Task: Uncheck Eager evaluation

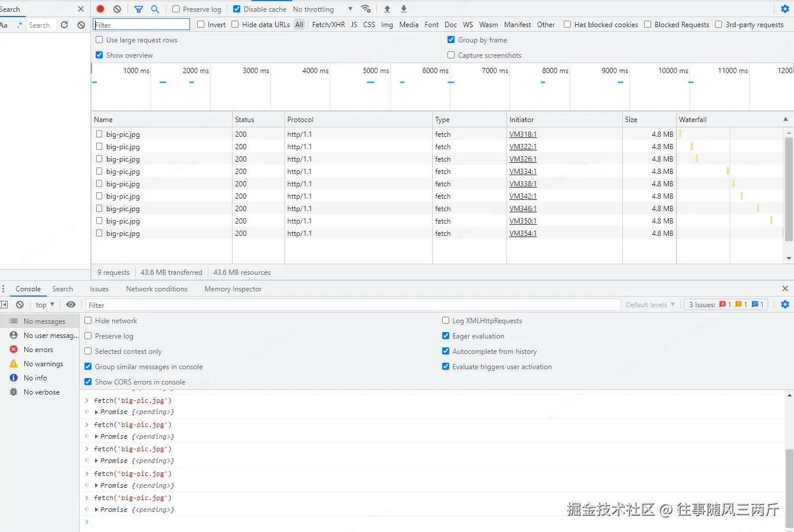Action: point(446,336)
